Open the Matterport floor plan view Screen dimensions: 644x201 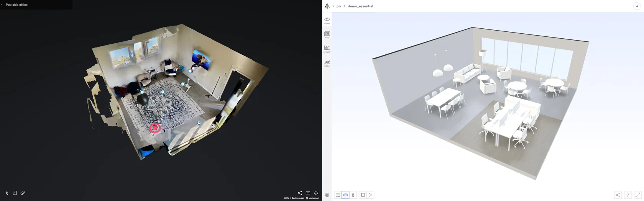15,193
